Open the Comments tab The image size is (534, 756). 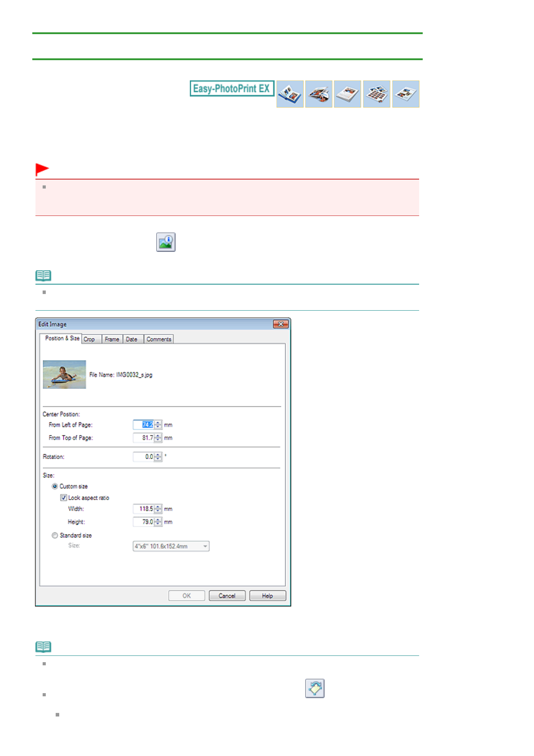[x=159, y=339]
